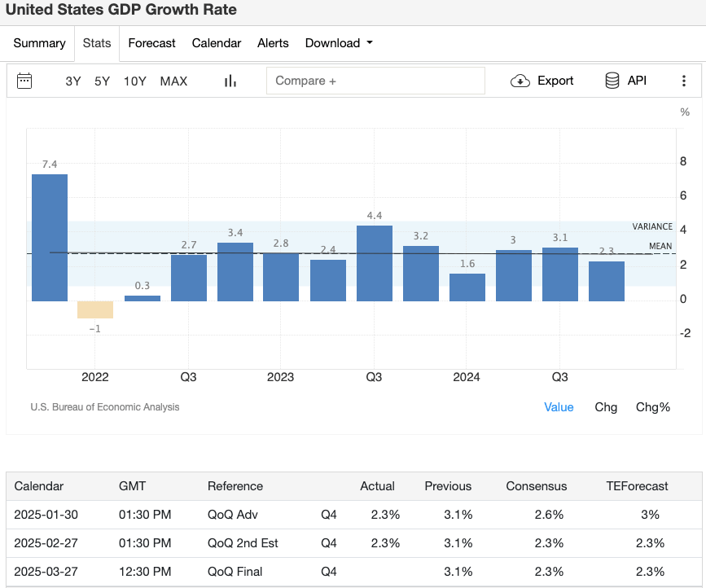706x588 pixels.
Task: Open the Alerts tab
Action: pyautogui.click(x=273, y=43)
